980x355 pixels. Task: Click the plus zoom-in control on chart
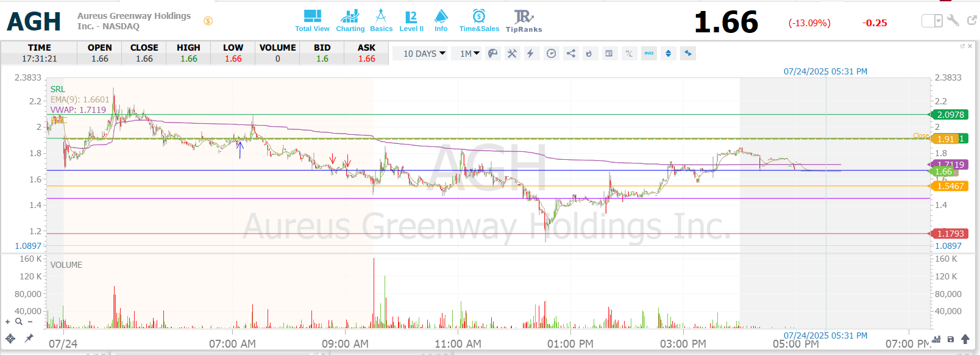pos(8,321)
